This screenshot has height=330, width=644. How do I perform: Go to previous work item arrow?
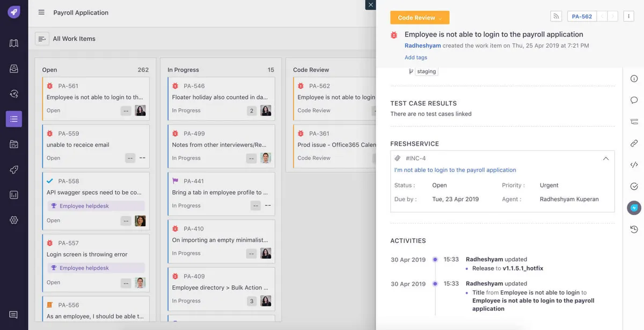(602, 17)
